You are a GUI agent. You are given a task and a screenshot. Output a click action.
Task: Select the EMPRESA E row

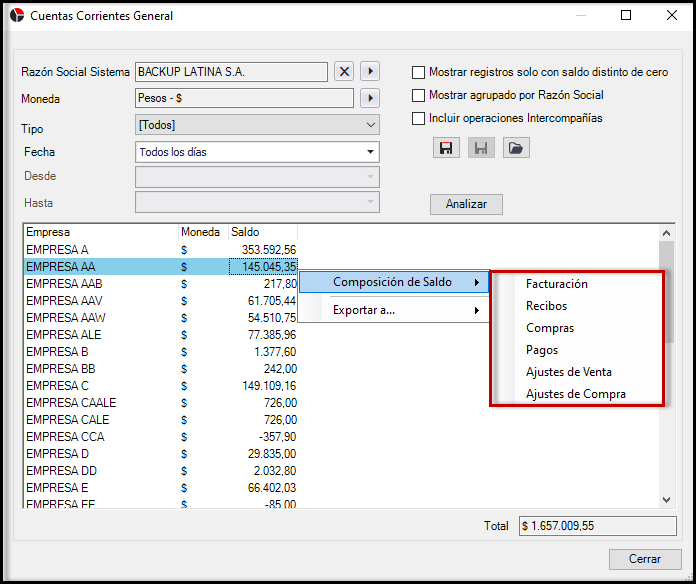click(x=160, y=488)
